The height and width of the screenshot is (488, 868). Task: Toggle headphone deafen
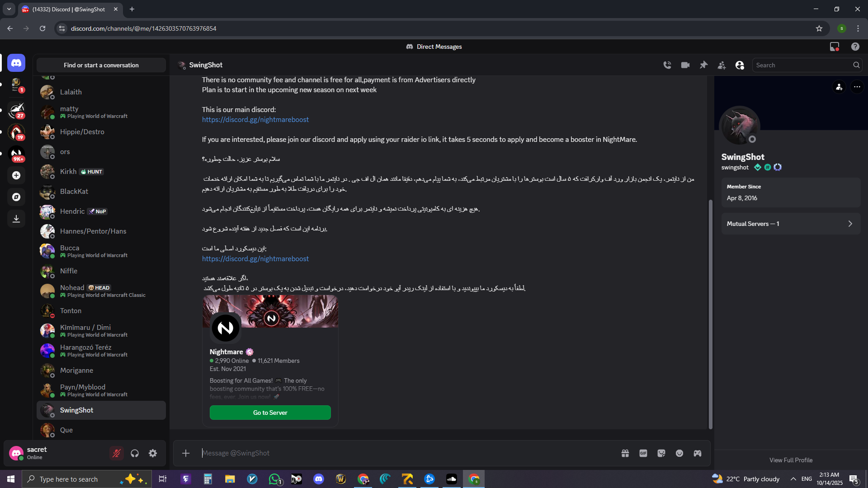coord(135,453)
